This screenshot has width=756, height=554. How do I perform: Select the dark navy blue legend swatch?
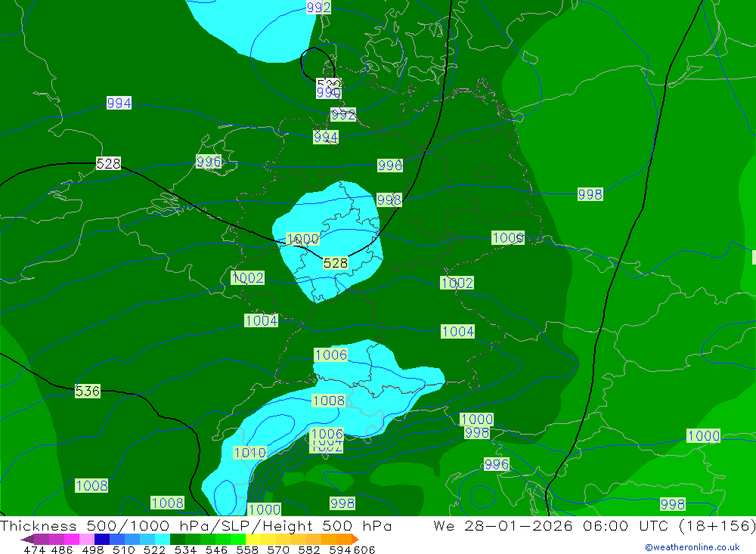coord(102,539)
